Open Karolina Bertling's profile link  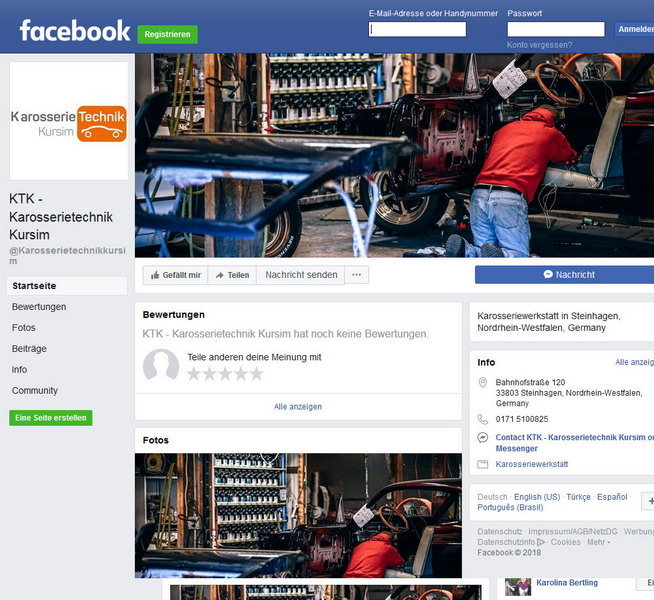[566, 582]
